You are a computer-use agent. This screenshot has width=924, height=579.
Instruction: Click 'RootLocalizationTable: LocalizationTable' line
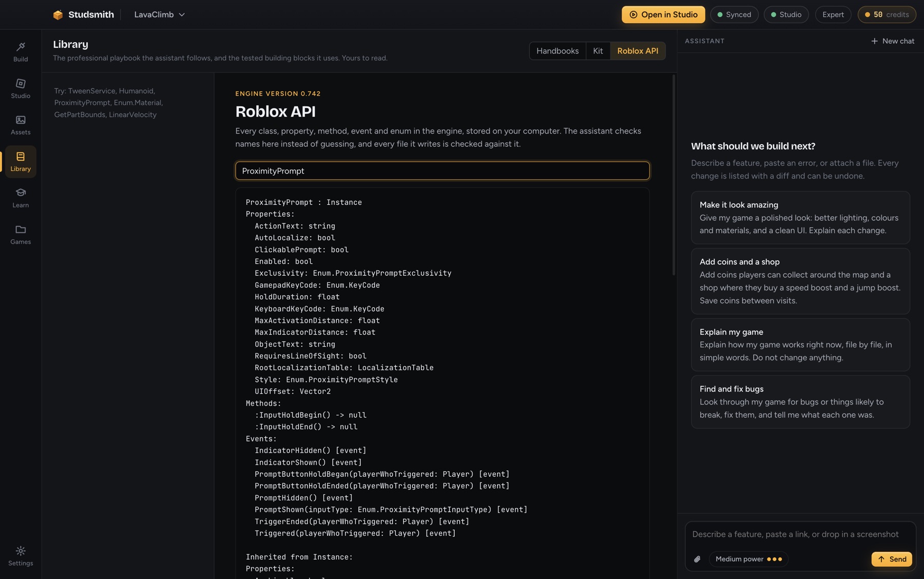coord(344,368)
